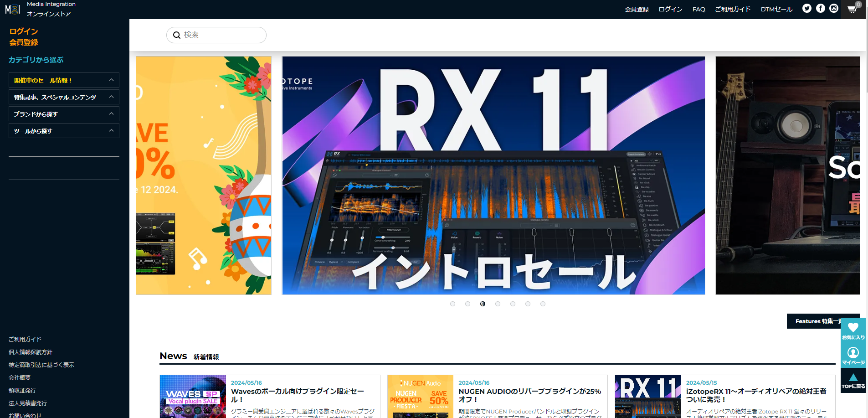Select the fourth carousel dot
This screenshot has width=868, height=418.
[x=498, y=304]
